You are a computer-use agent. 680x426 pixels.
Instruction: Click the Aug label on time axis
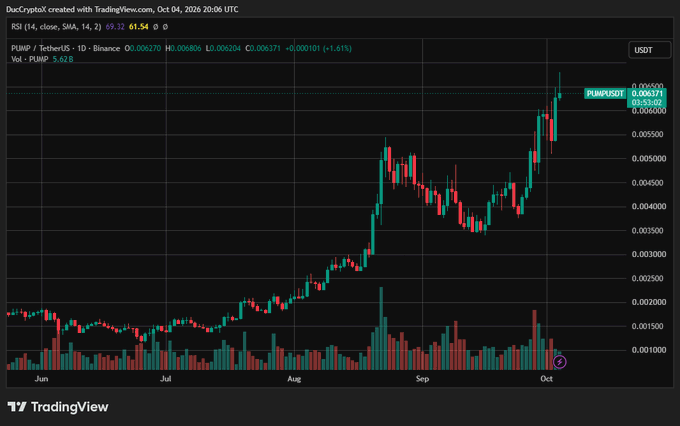click(x=294, y=379)
